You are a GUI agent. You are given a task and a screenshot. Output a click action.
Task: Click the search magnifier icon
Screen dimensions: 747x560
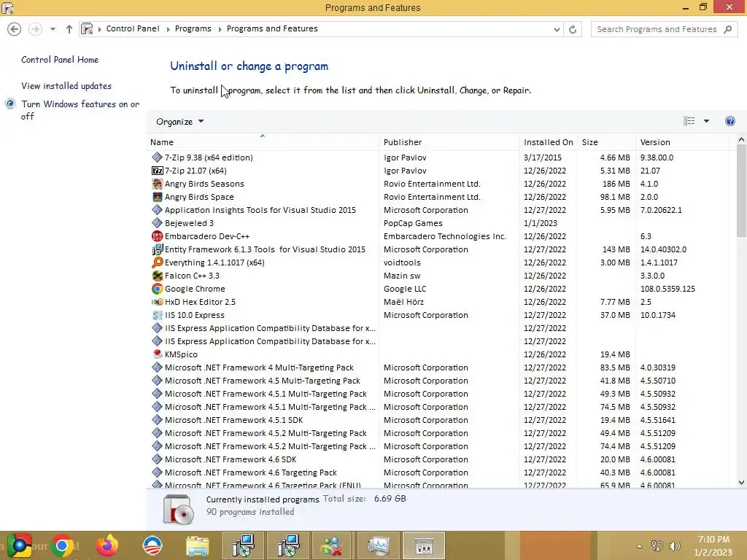pos(727,29)
